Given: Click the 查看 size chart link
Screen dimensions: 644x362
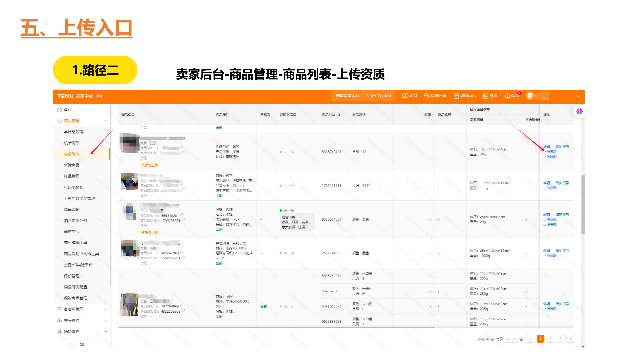Looking at the screenshot, I should [264, 306].
